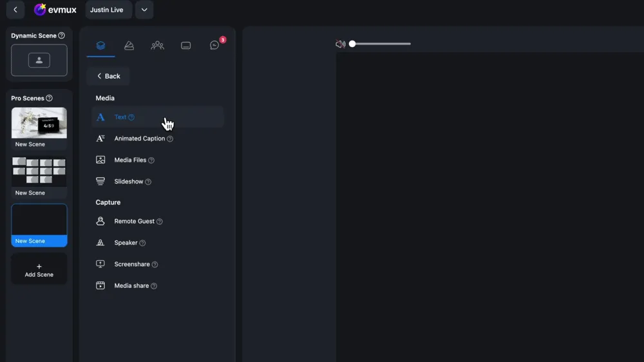Add an Animated Caption element
This screenshot has height=362, width=644.
139,138
